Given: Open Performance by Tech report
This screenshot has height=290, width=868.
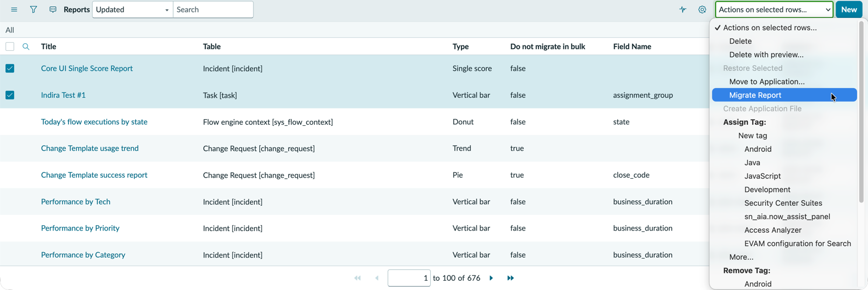Looking at the screenshot, I should (75, 202).
